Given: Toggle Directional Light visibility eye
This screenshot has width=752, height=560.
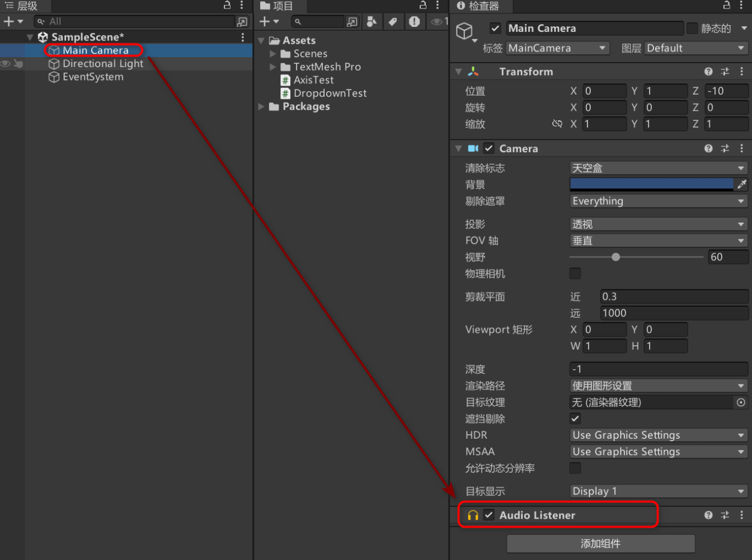Looking at the screenshot, I should (x=6, y=64).
